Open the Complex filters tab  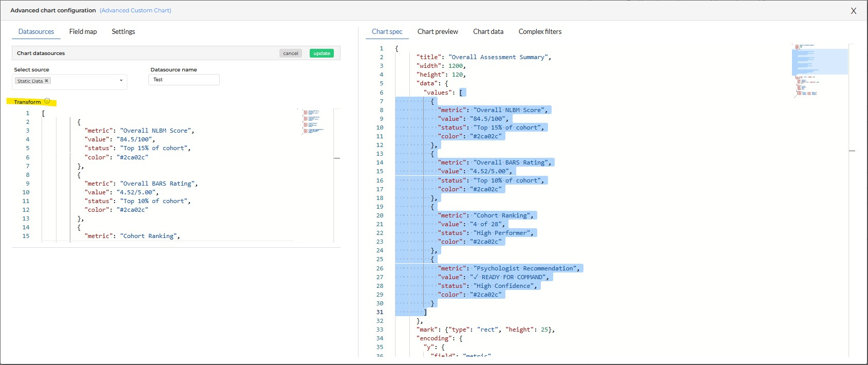point(540,32)
